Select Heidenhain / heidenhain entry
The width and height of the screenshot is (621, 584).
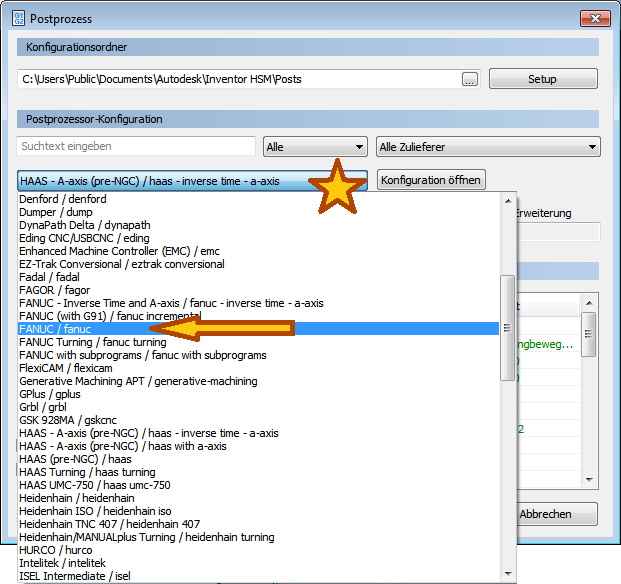pos(258,498)
